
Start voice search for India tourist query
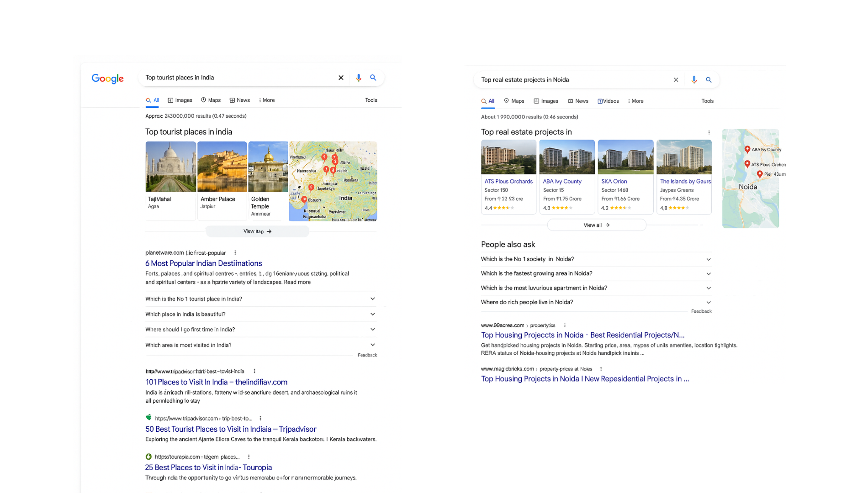click(x=359, y=78)
